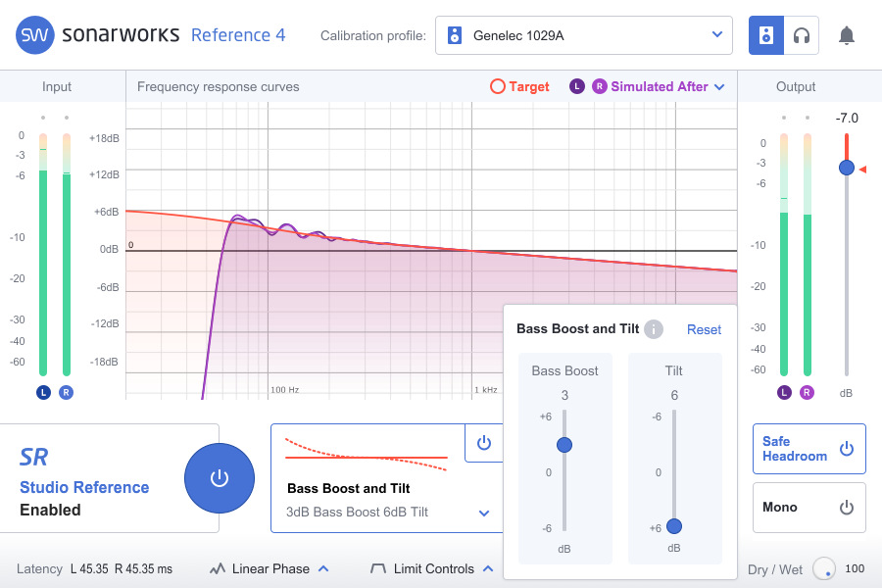
Task: Switch to headphone calibration mode
Action: (x=801, y=35)
